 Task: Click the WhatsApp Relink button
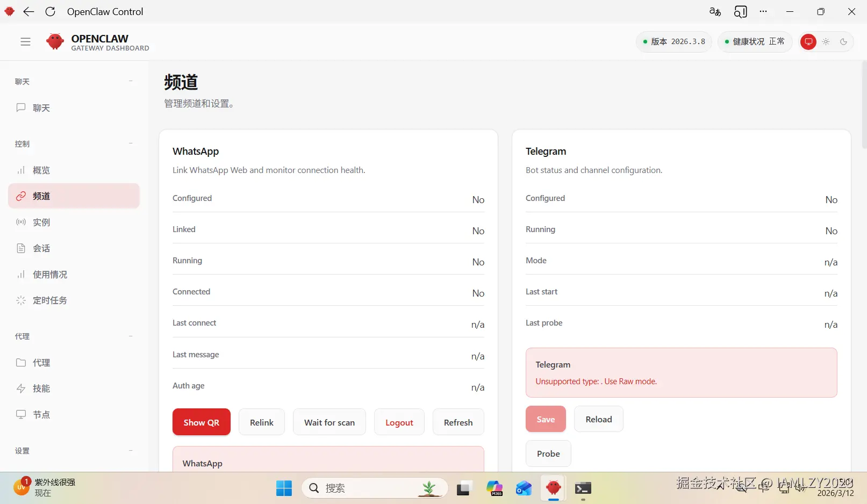[262, 422]
